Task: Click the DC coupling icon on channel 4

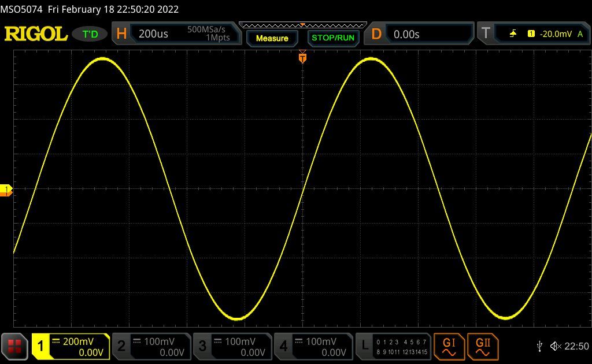Action: pyautogui.click(x=299, y=341)
